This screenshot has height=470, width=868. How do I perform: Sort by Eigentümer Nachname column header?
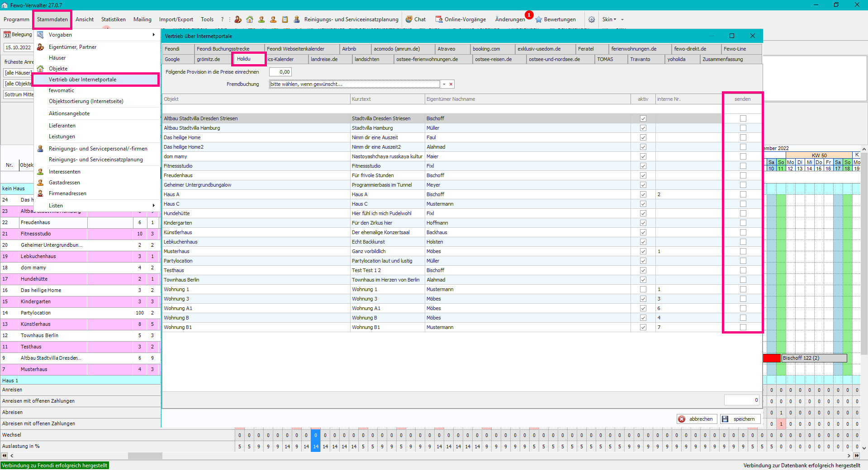(x=528, y=99)
